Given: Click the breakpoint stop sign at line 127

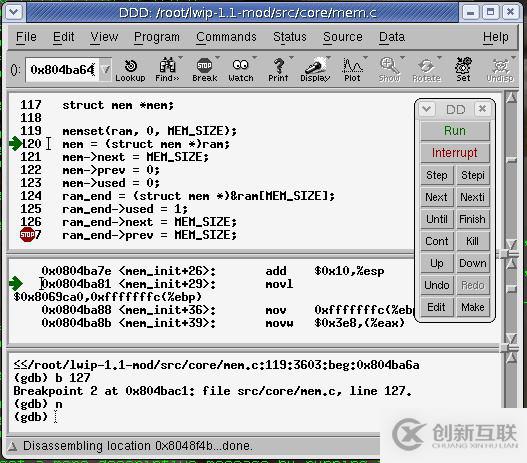Looking at the screenshot, I should tap(27, 234).
